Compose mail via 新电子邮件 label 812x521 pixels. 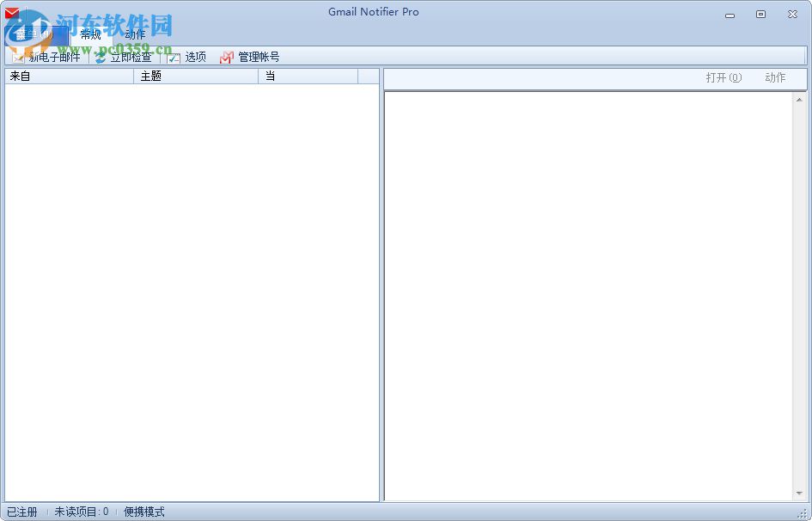click(x=54, y=57)
